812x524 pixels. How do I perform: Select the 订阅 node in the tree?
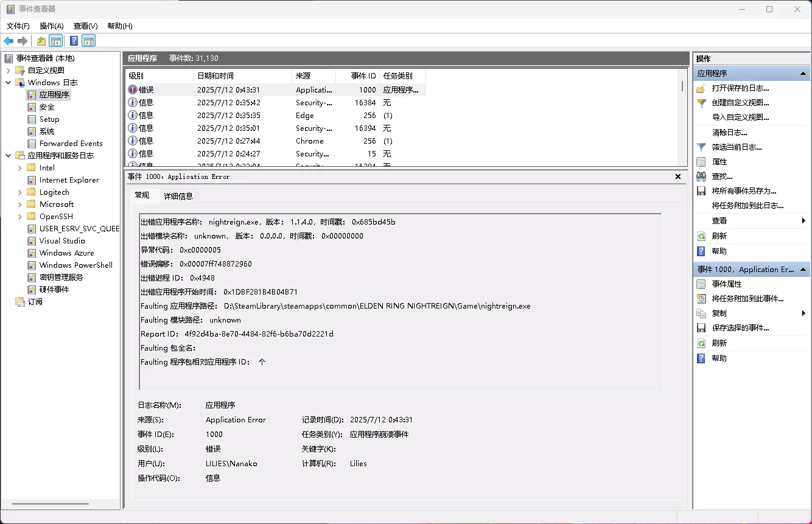tap(35, 302)
